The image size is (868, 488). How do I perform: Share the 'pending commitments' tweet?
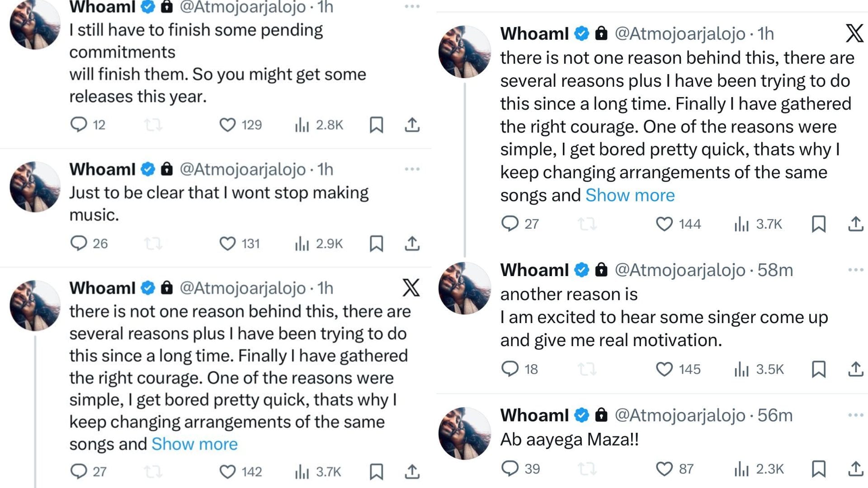click(x=412, y=125)
